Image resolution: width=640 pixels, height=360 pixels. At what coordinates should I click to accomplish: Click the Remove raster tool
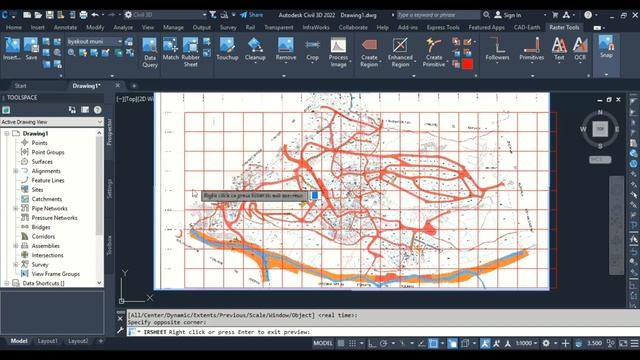click(x=286, y=49)
